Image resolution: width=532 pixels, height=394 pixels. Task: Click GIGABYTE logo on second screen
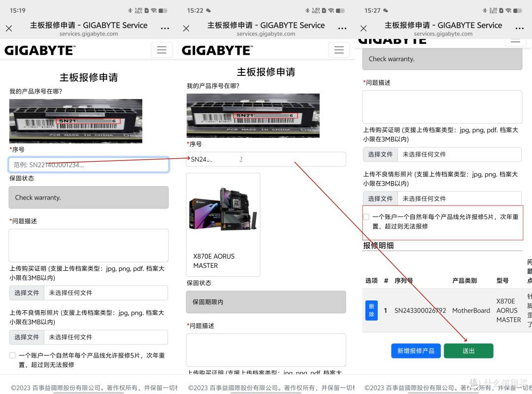(x=217, y=51)
